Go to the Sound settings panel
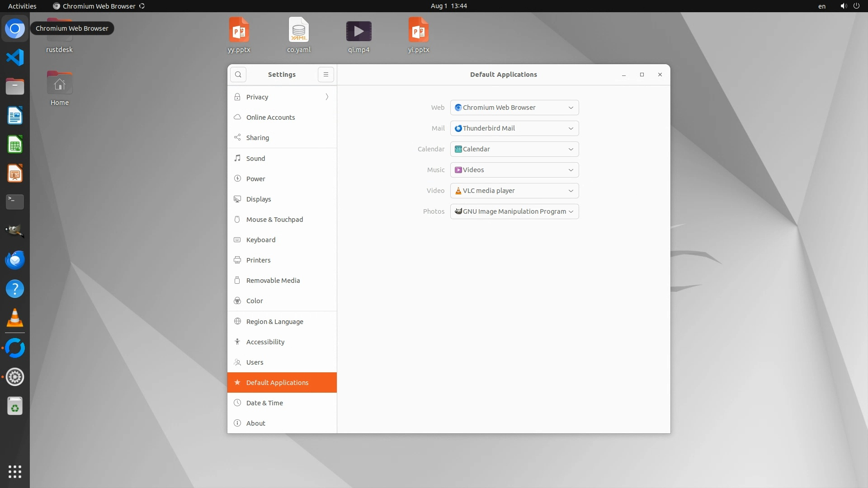The image size is (868, 488). tap(255, 159)
